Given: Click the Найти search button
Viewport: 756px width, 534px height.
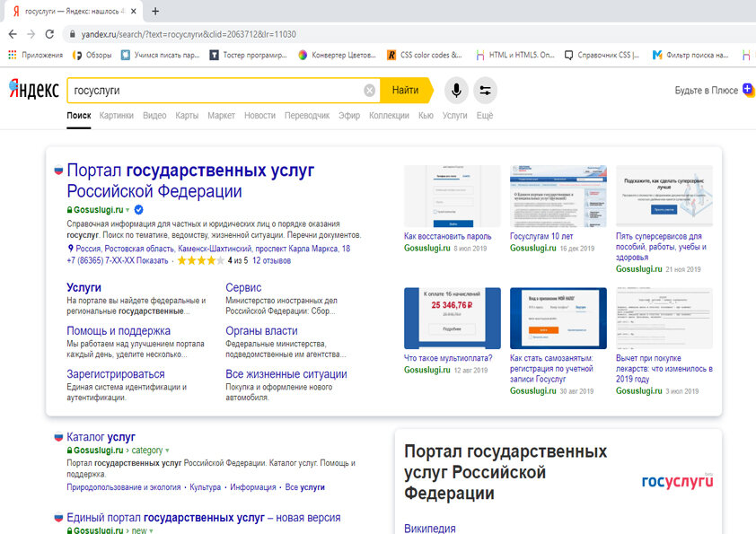Looking at the screenshot, I should coord(406,90).
